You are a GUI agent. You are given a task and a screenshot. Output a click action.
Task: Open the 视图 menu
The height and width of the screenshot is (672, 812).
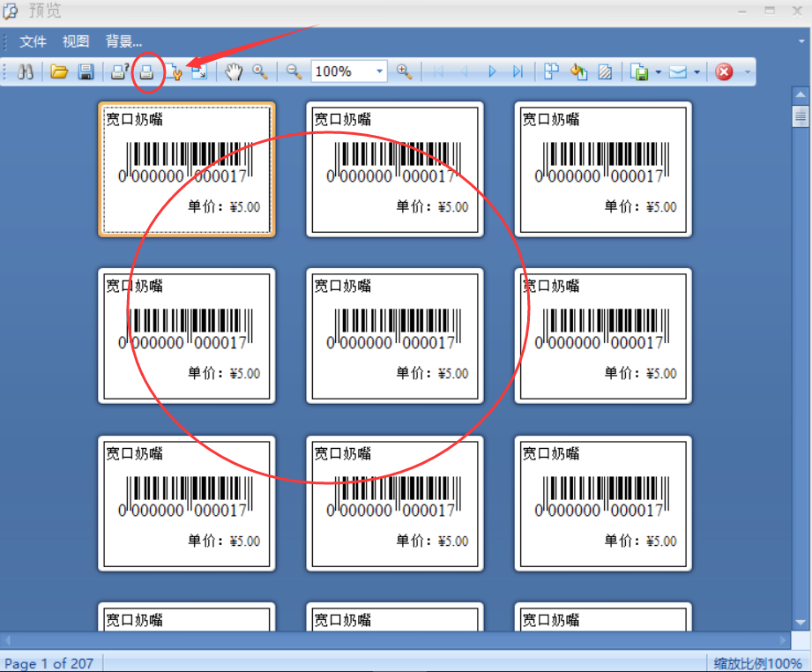pos(76,41)
